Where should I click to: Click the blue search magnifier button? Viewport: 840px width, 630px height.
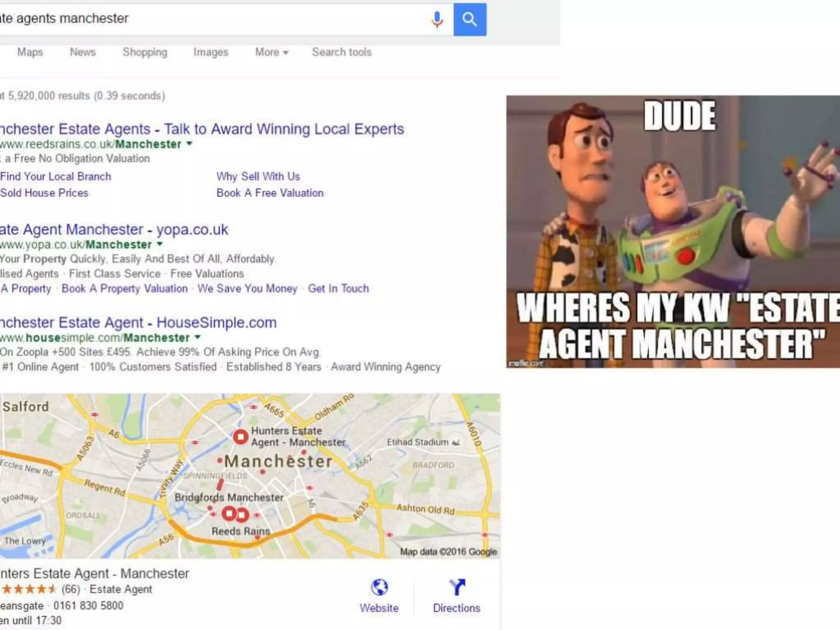point(470,19)
